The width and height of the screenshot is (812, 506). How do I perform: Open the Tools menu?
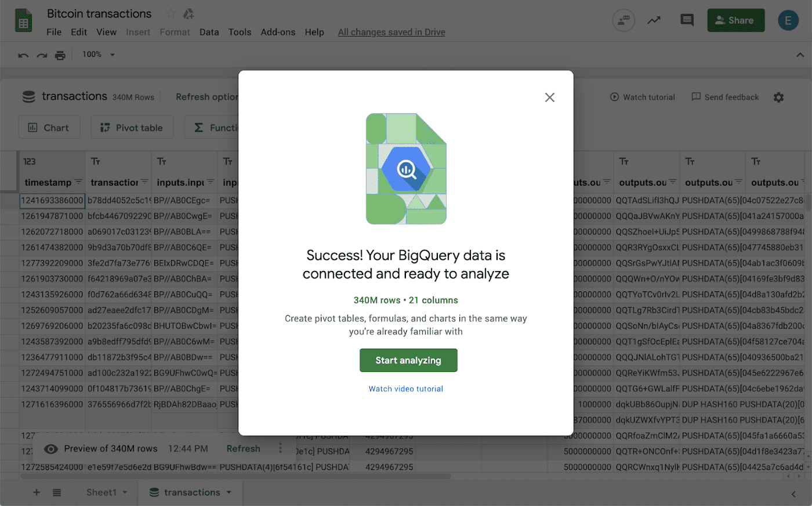click(x=240, y=32)
